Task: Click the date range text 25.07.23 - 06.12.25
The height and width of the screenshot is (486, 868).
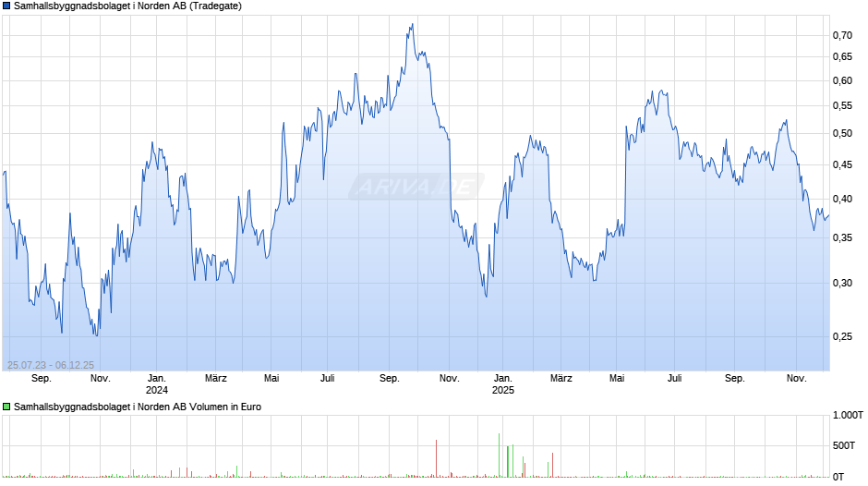Action: pos(51,365)
